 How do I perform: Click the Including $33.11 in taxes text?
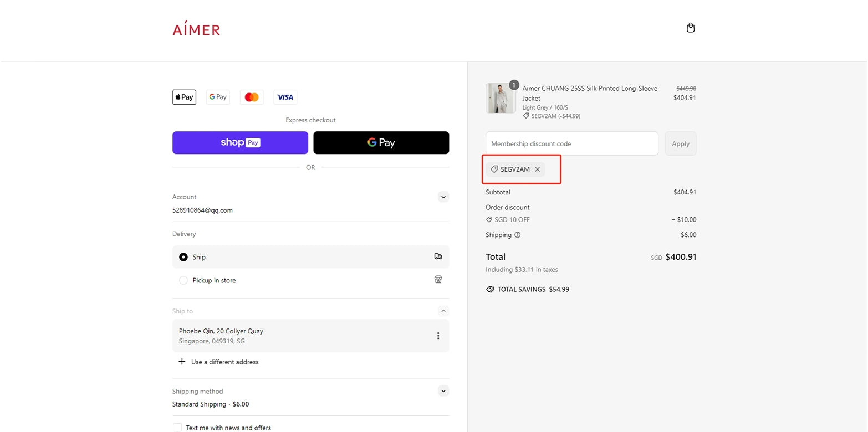(x=522, y=270)
